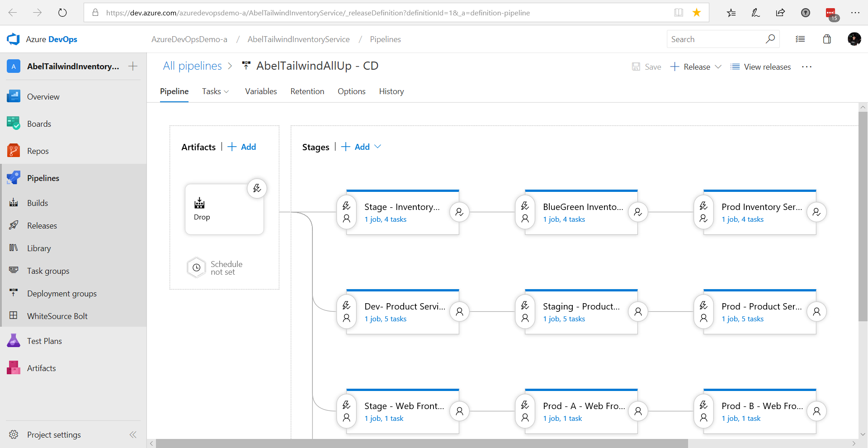The width and height of the screenshot is (868, 448).
Task: Select the Drop artifact card
Action: tap(224, 209)
